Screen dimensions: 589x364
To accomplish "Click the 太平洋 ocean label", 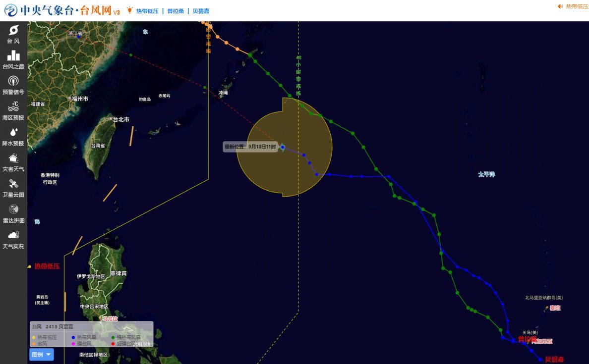I will click(486, 174).
